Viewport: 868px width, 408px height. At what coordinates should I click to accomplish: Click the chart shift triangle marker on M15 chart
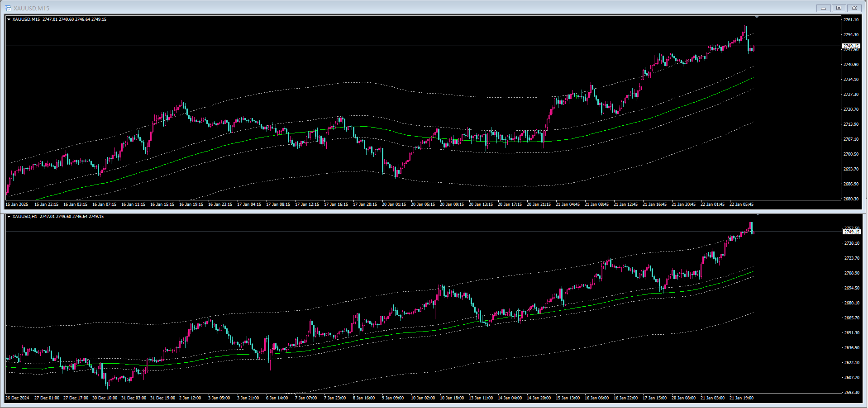(x=757, y=17)
